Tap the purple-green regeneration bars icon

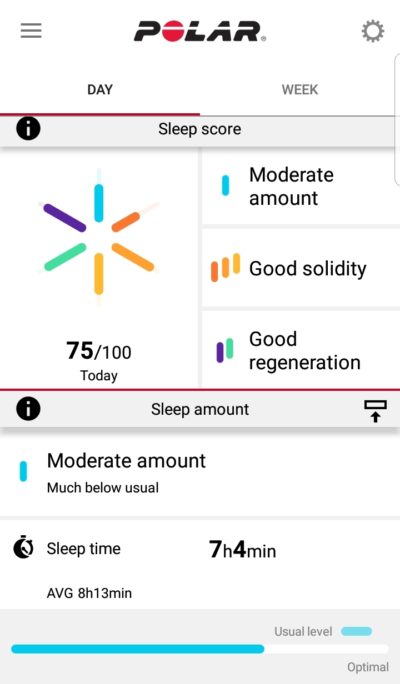click(225, 350)
